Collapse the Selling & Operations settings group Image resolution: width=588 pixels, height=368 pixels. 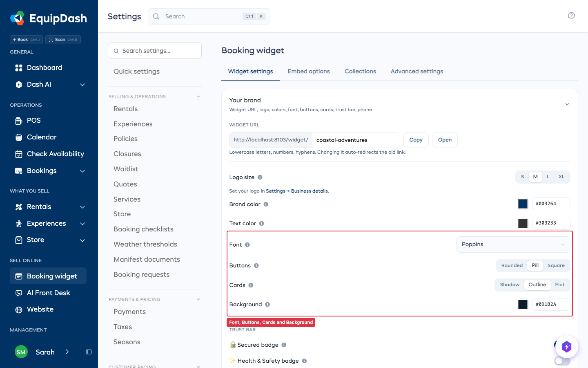click(198, 96)
